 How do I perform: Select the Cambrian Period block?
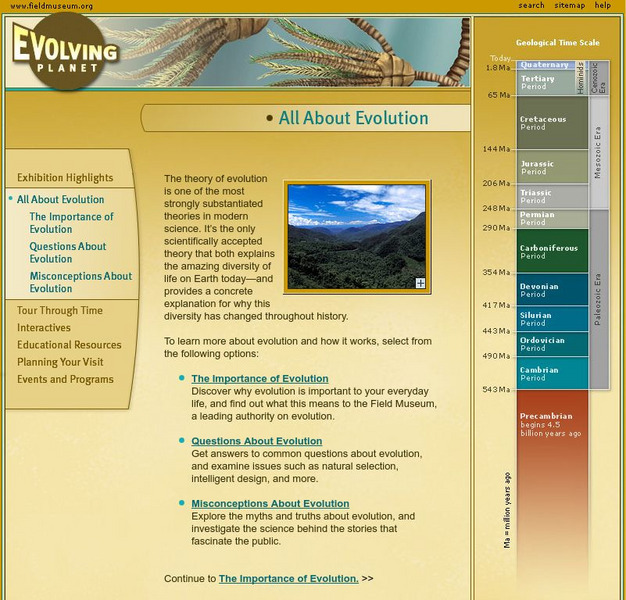(553, 373)
